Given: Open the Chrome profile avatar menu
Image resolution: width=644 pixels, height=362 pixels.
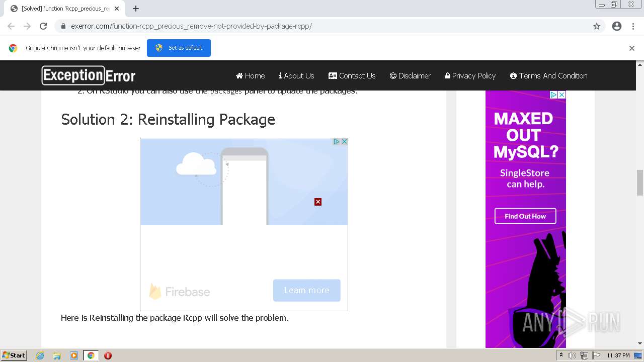Looking at the screenshot, I should click(617, 26).
